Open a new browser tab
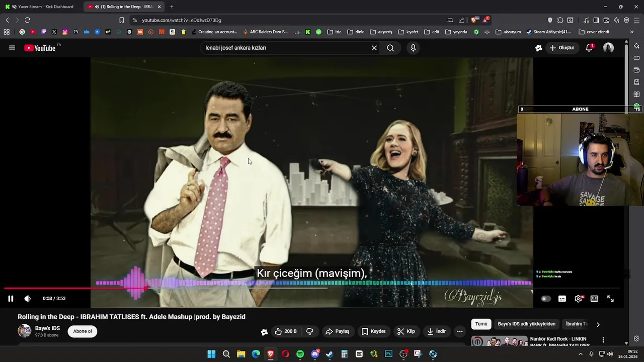Viewport: 644px width, 362px height. [x=172, y=7]
